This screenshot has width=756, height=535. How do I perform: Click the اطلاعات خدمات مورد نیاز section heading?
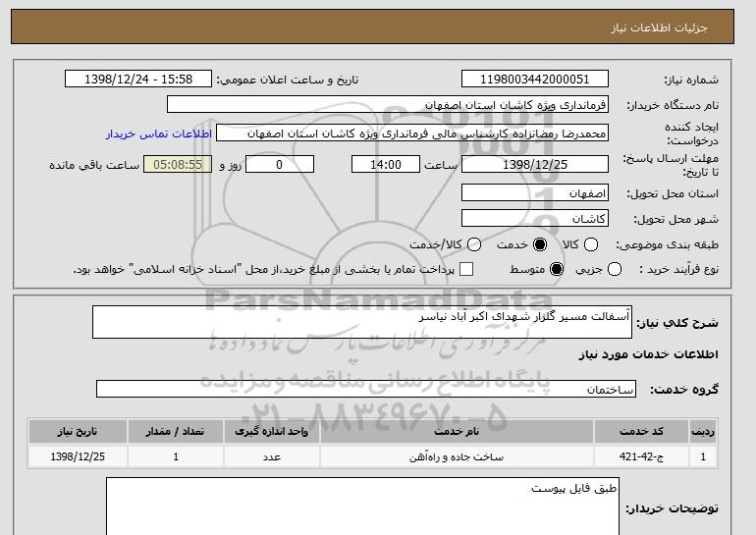coord(648,354)
